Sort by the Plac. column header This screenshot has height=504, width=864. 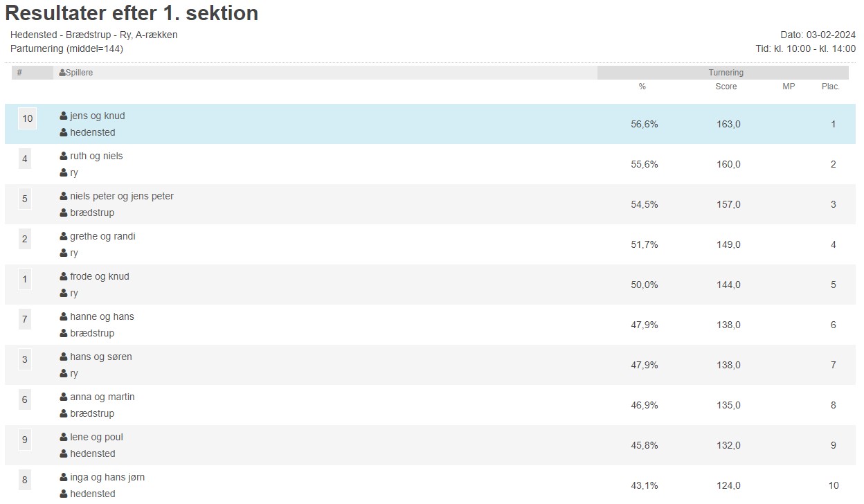click(831, 87)
